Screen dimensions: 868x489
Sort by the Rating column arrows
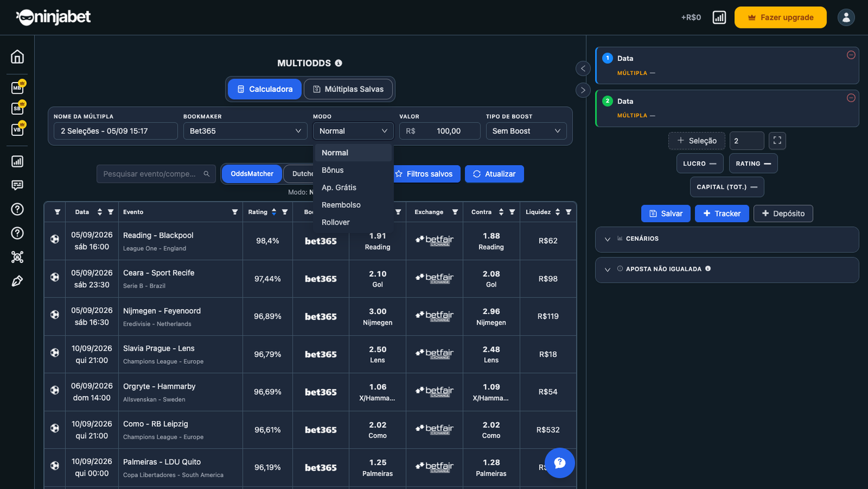273,212
